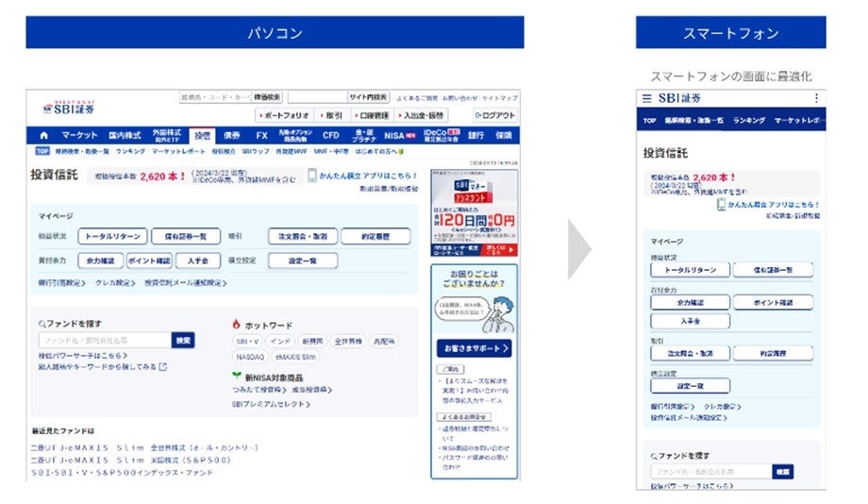Select マーケットレポート in smartphone navigation bar

click(799, 120)
